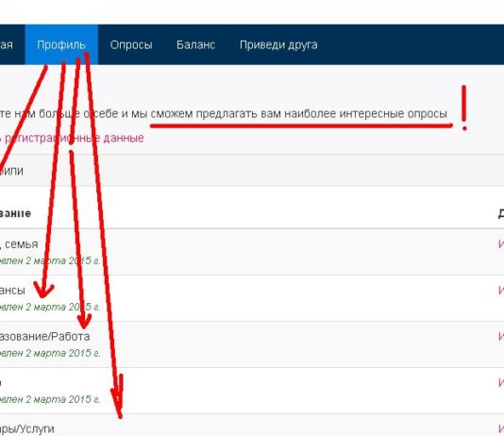The height and width of the screenshot is (436, 504).
Task: Select the Образование/Работа profile row
Action: click(252, 344)
